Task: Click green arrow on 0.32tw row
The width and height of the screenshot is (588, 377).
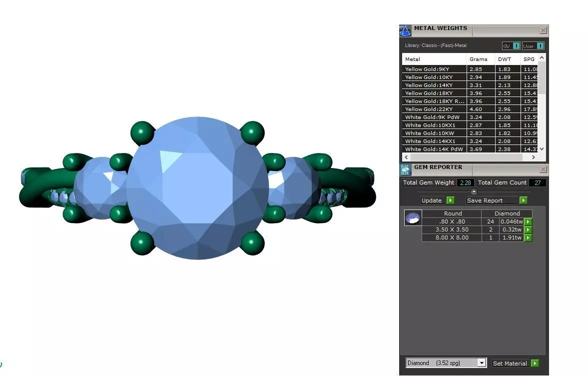Action: (528, 230)
